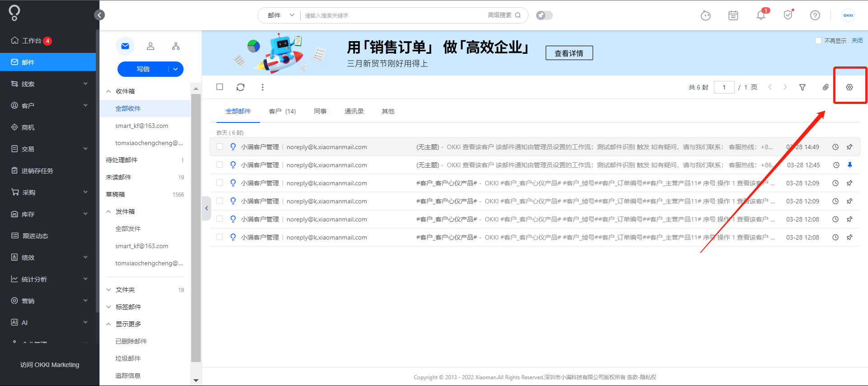Image resolution: width=868 pixels, height=386 pixels.
Task: Open the mail filter funnel
Action: (802, 87)
